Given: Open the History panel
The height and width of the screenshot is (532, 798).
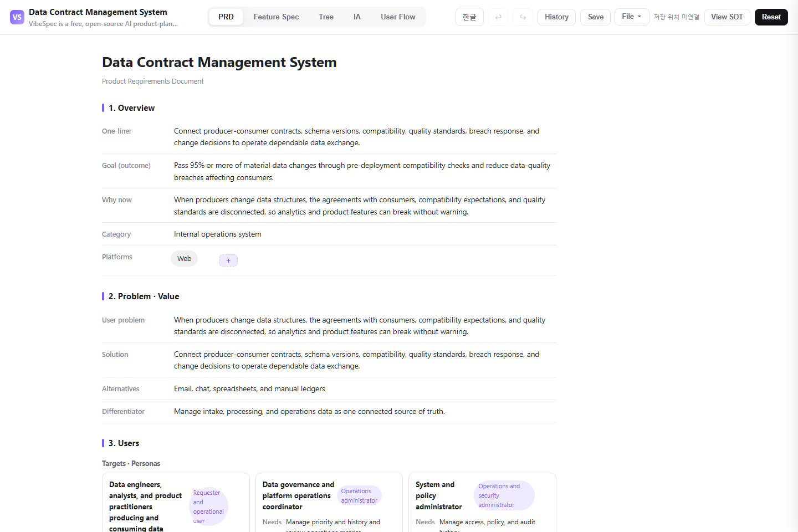Looking at the screenshot, I should coord(556,17).
